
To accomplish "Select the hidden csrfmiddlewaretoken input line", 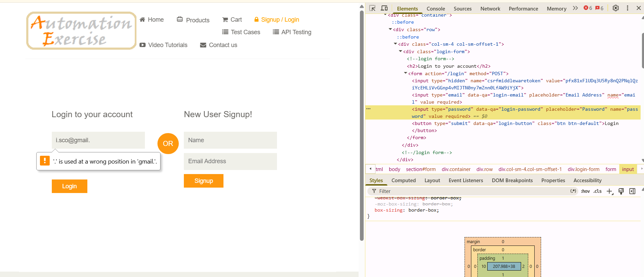I will [x=525, y=84].
